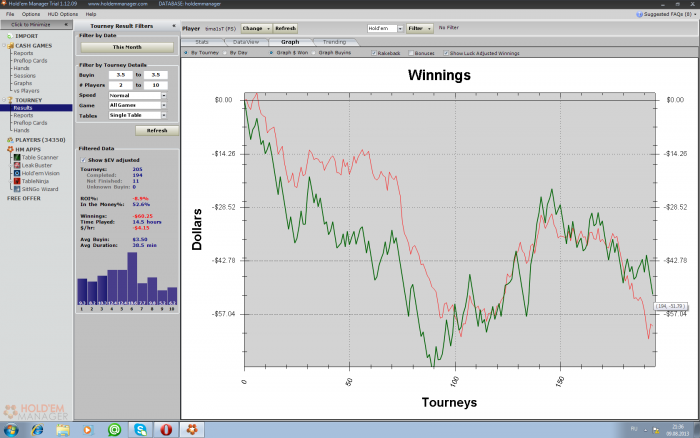Click Refresh in the filters panel

(x=157, y=130)
